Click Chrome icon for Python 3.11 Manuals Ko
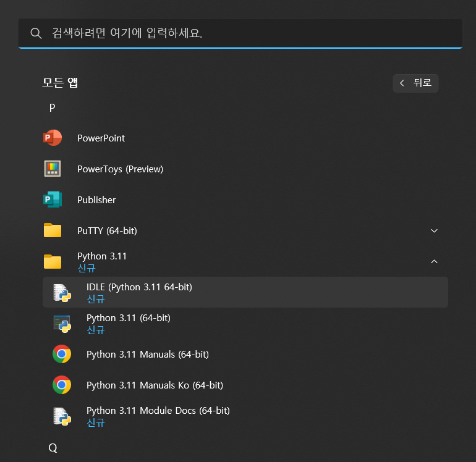Image resolution: width=476 pixels, height=462 pixels. pyautogui.click(x=62, y=385)
